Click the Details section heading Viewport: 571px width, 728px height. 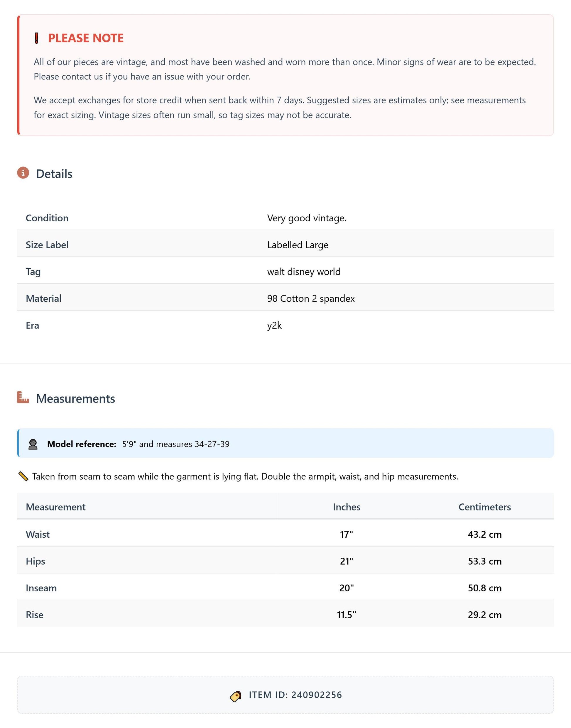[54, 174]
